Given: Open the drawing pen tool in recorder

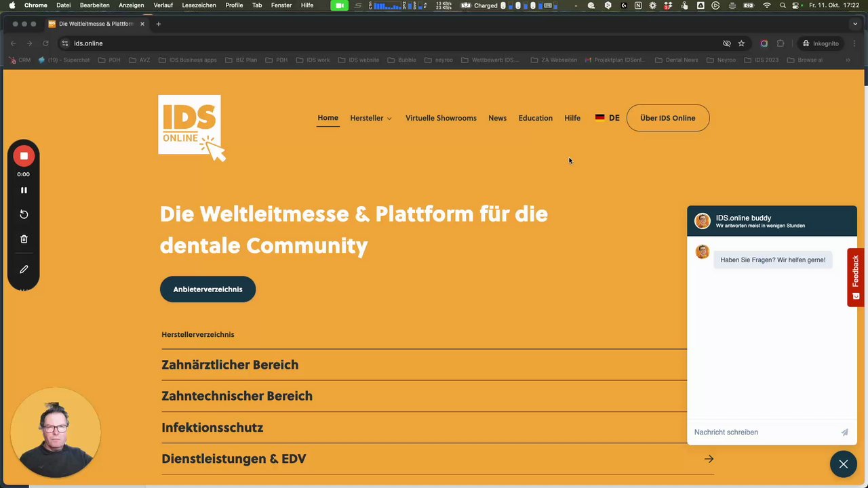Looking at the screenshot, I should point(24,269).
